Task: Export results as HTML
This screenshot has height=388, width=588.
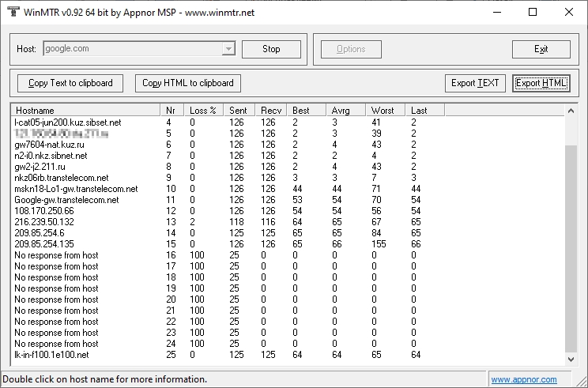Action: tap(541, 83)
